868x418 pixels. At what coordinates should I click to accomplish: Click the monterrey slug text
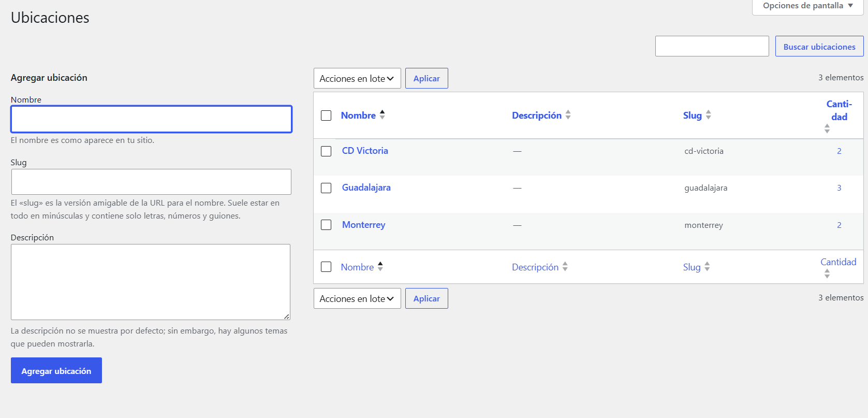[704, 225]
